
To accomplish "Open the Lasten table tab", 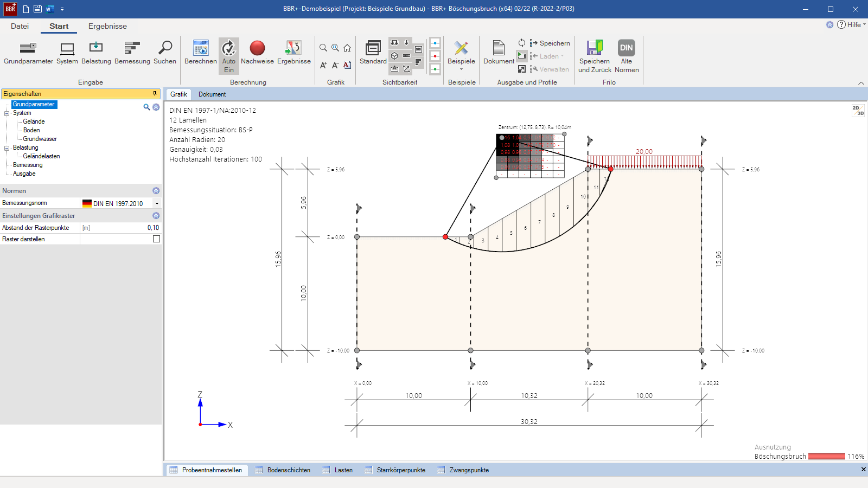I will (x=337, y=470).
